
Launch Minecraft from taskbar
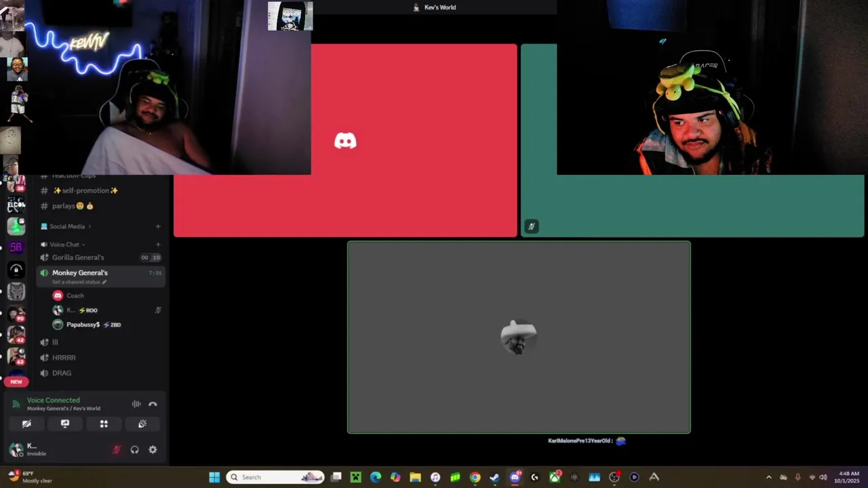click(x=355, y=477)
